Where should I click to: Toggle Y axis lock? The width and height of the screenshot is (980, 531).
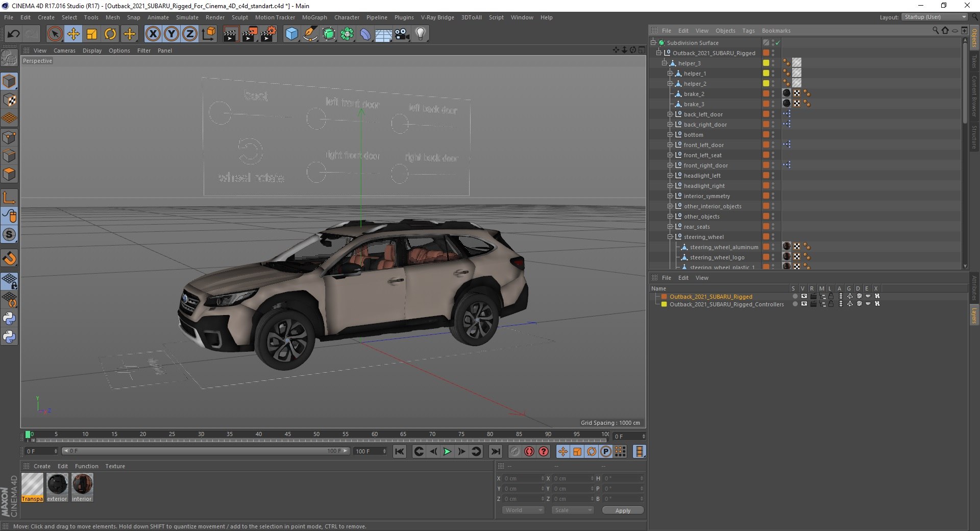click(x=171, y=34)
